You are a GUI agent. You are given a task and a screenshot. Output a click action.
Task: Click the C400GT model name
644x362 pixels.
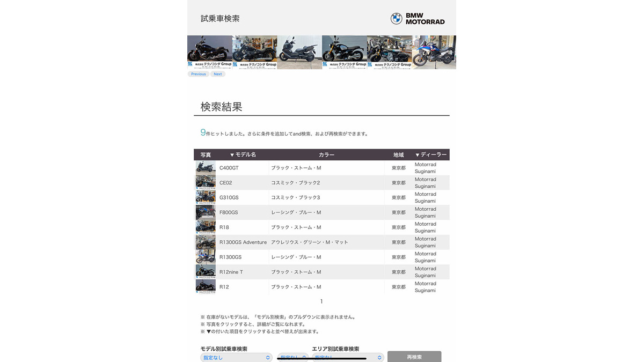pos(229,168)
